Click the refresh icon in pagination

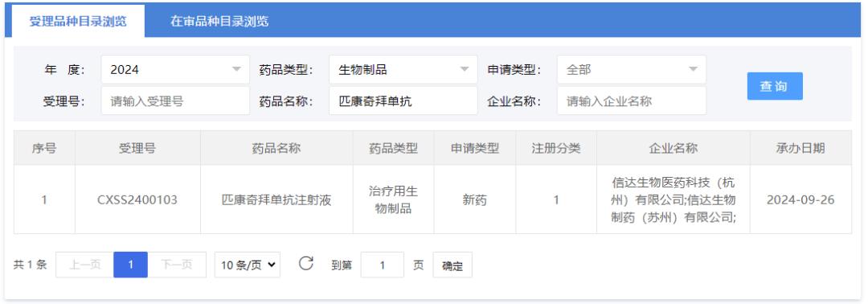pos(306,264)
